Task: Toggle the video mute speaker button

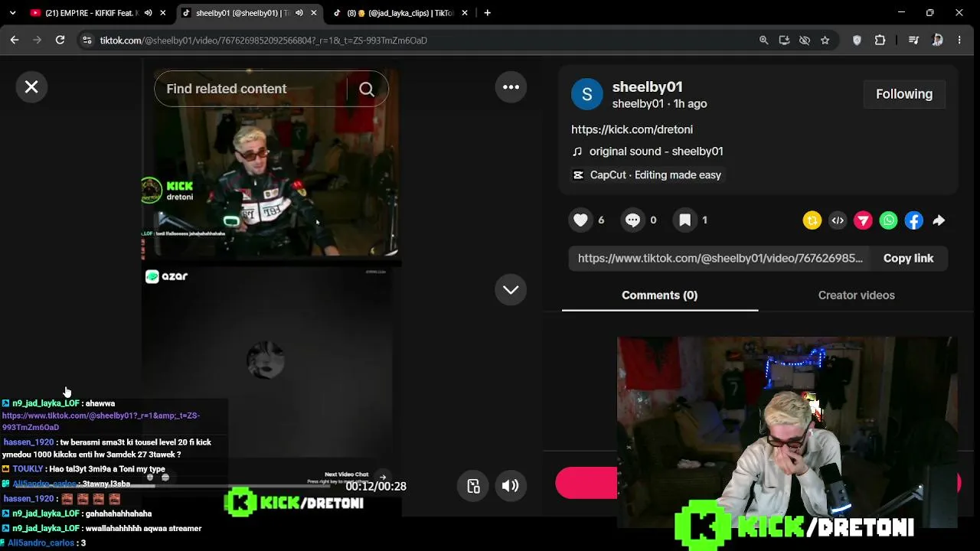Action: click(511, 486)
